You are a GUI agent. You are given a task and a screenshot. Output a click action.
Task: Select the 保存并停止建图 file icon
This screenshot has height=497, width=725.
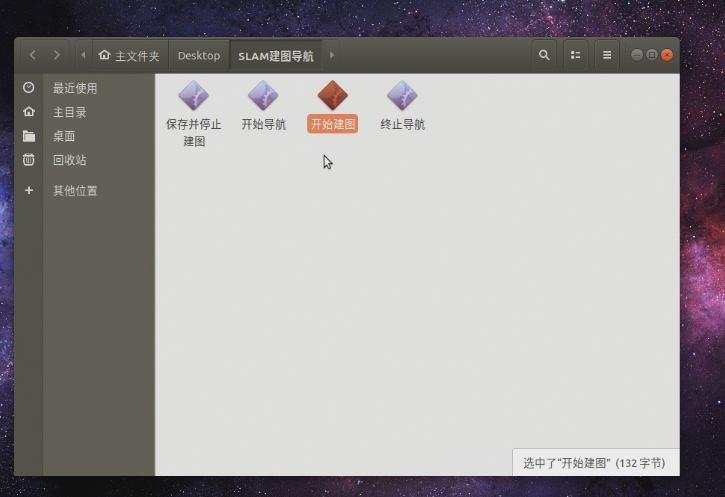193,97
